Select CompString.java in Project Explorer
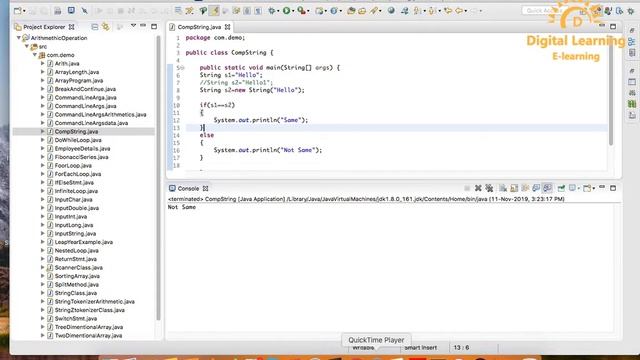Viewport: 640px width, 360px height. click(76, 131)
